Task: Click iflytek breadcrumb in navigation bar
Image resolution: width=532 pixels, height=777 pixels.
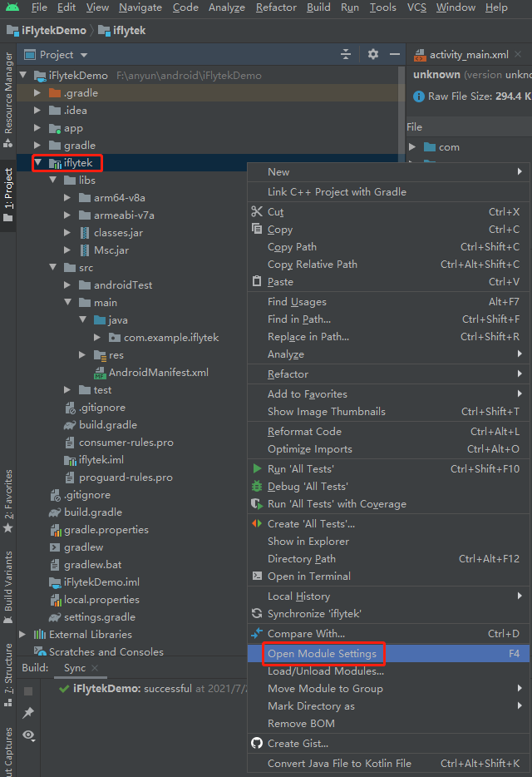Action: (x=122, y=31)
